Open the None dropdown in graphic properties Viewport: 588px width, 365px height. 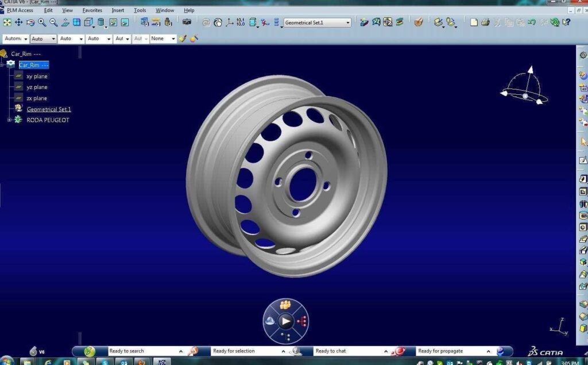pyautogui.click(x=173, y=39)
